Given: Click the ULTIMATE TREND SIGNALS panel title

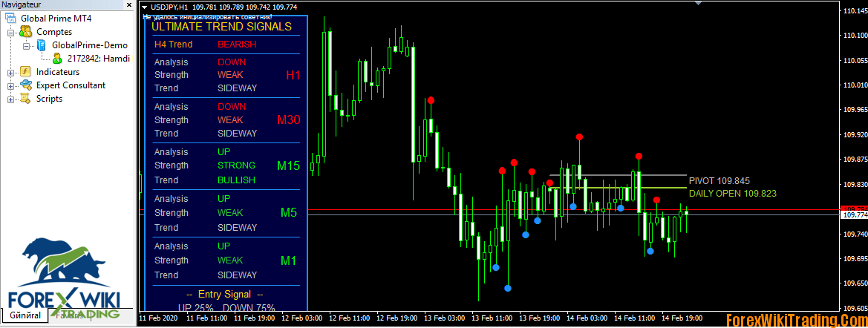Looking at the screenshot, I should click(221, 26).
